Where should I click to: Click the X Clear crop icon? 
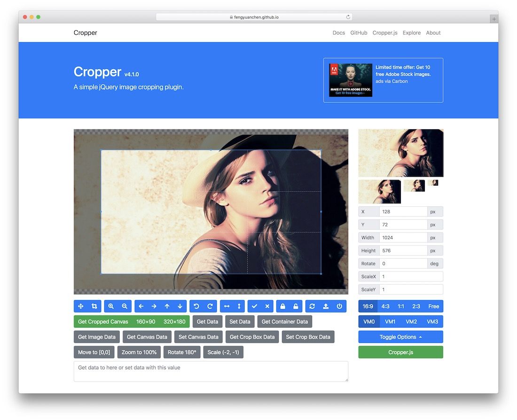tap(267, 306)
